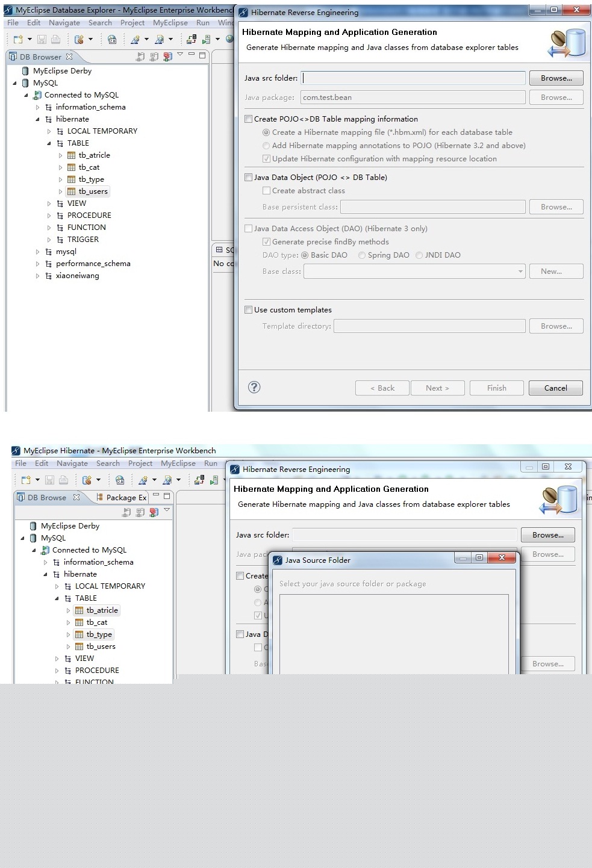Click the performance_schema schema icon

(49, 264)
